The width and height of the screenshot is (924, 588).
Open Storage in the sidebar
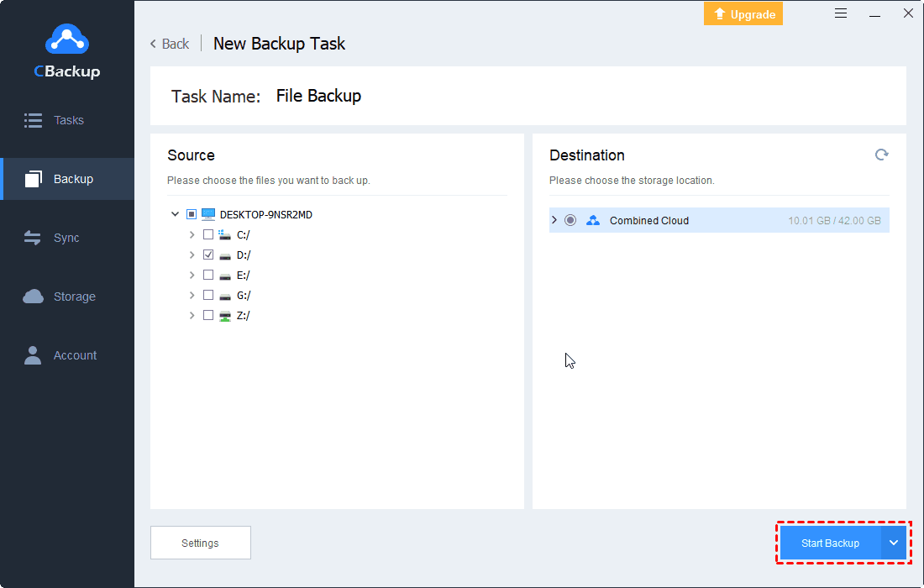(x=68, y=297)
